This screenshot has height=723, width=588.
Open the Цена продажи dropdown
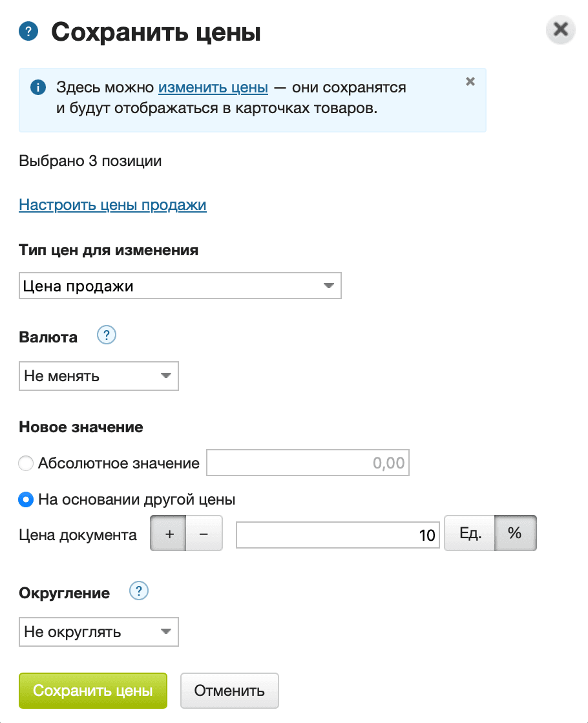pyautogui.click(x=180, y=285)
